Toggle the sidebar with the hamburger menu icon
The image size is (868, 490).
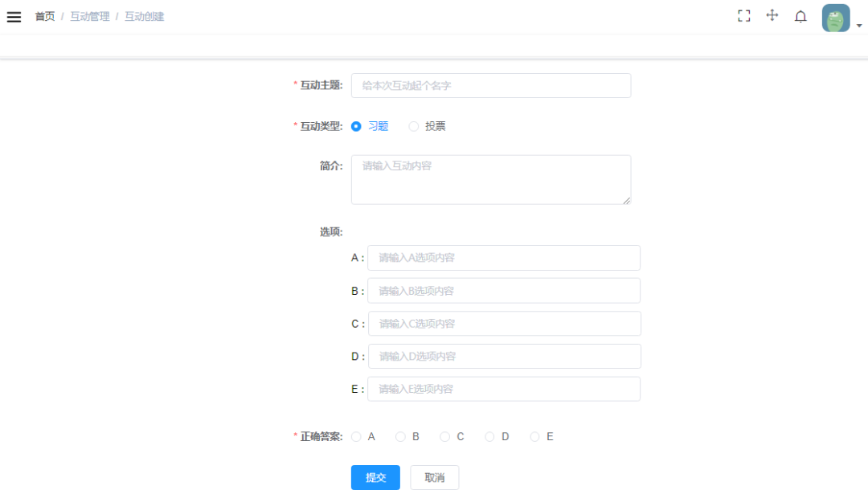[x=14, y=15]
